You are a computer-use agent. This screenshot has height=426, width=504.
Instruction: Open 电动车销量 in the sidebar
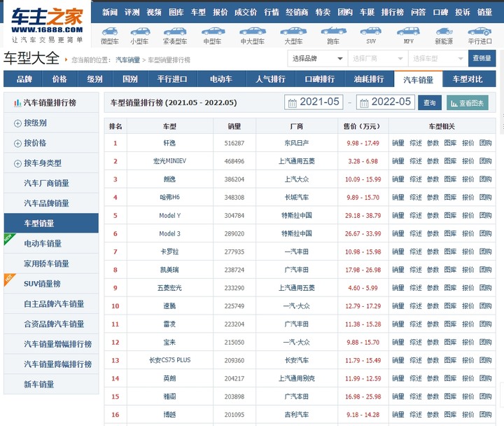(43, 243)
